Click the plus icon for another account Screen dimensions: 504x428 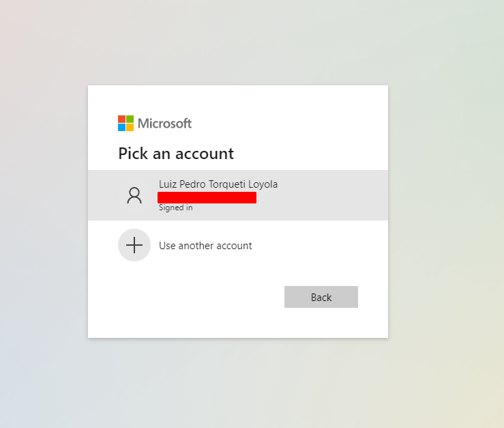[134, 245]
